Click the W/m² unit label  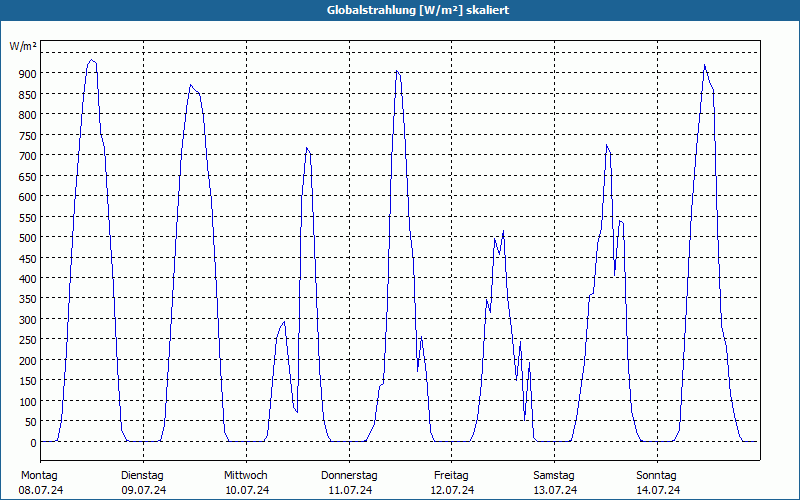(23, 46)
